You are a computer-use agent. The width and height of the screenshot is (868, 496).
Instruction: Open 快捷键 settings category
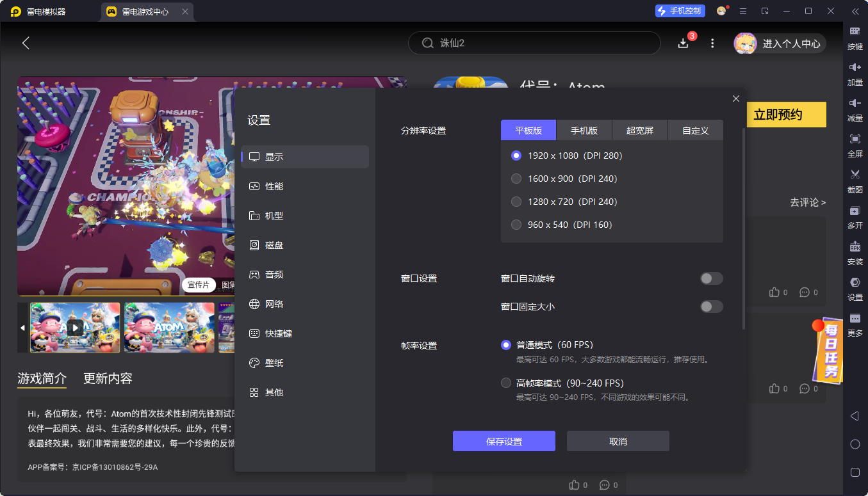(x=305, y=333)
